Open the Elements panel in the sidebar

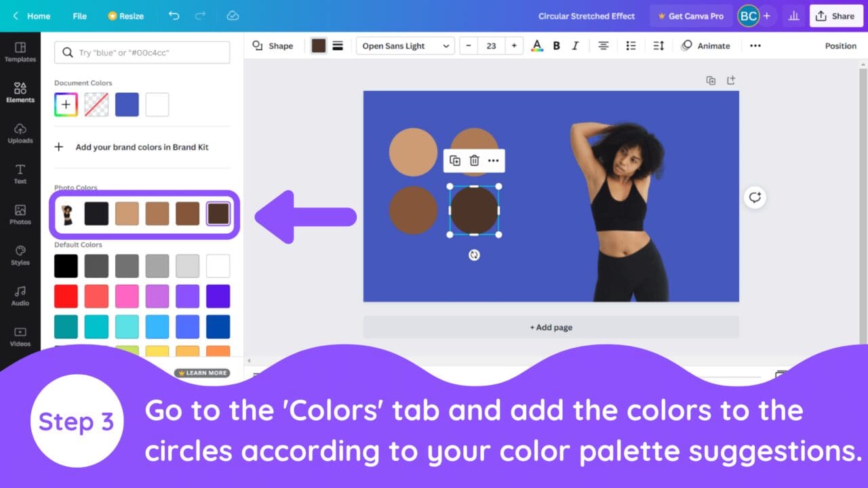[20, 93]
